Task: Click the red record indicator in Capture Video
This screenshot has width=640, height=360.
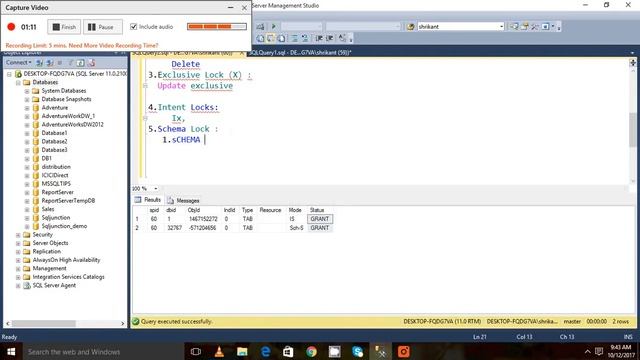Action: point(11,27)
